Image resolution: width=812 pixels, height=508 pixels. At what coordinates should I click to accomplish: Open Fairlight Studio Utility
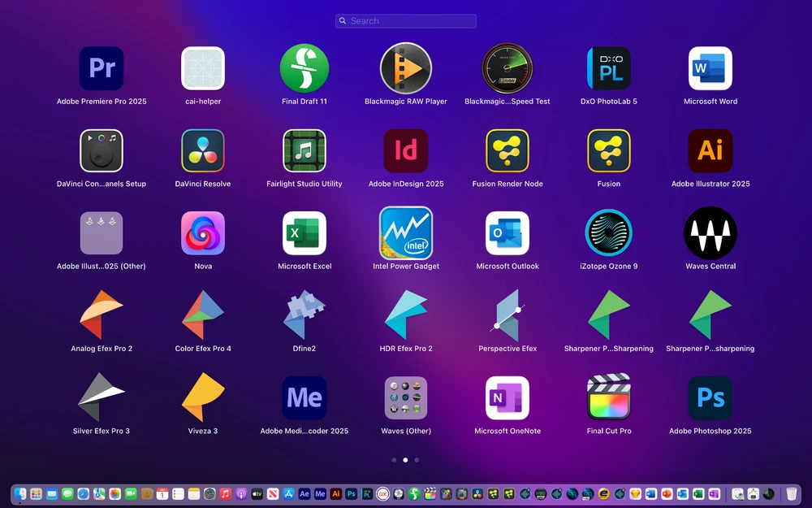pyautogui.click(x=304, y=150)
